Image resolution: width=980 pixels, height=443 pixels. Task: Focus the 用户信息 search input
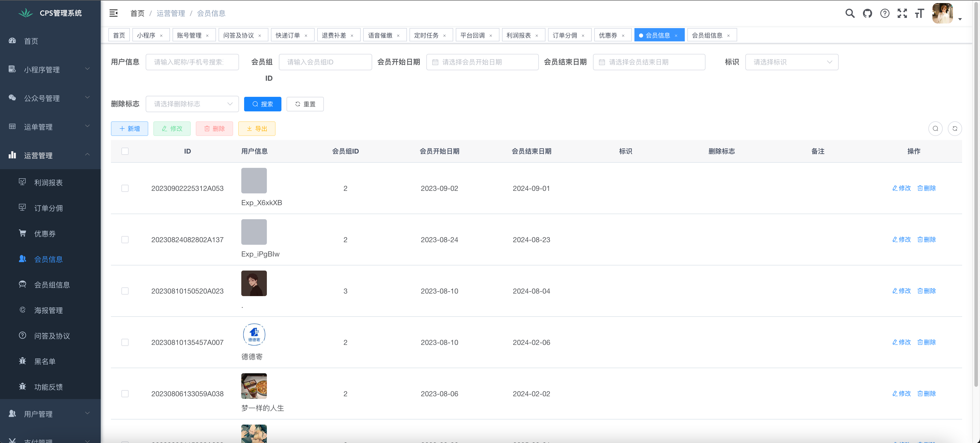[x=192, y=62]
